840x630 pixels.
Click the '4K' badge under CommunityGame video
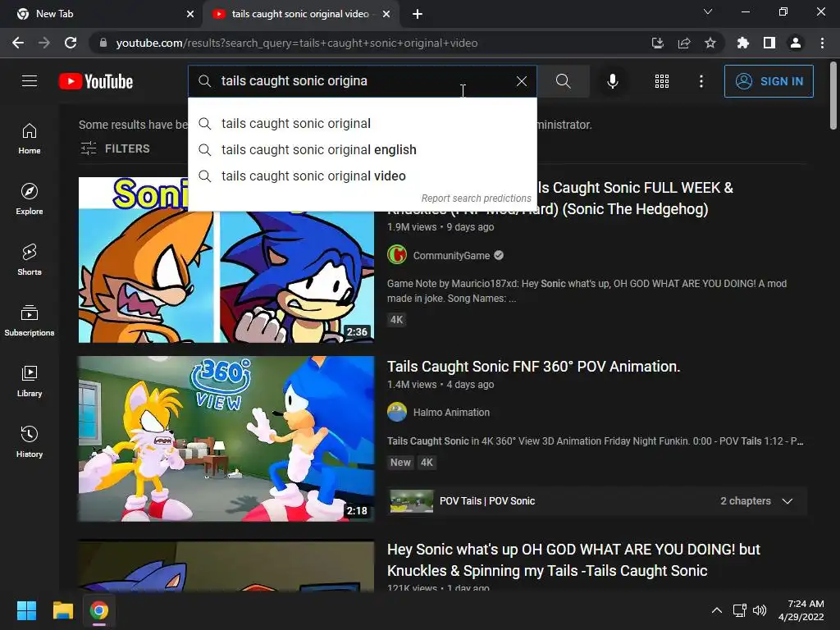[396, 320]
